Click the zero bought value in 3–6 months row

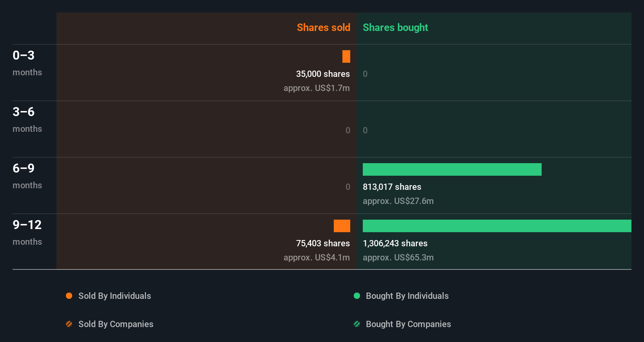[365, 130]
